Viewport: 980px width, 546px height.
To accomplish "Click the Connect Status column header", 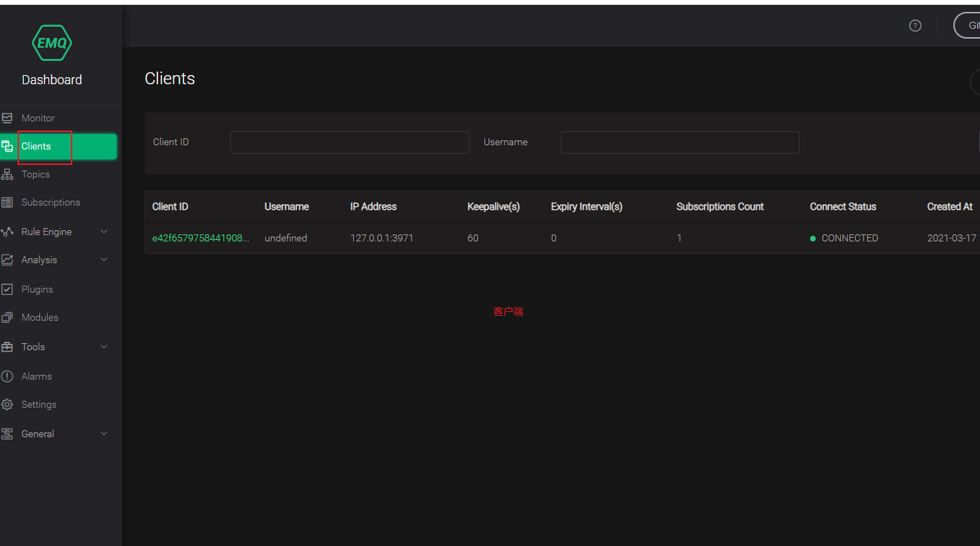I will tap(843, 206).
